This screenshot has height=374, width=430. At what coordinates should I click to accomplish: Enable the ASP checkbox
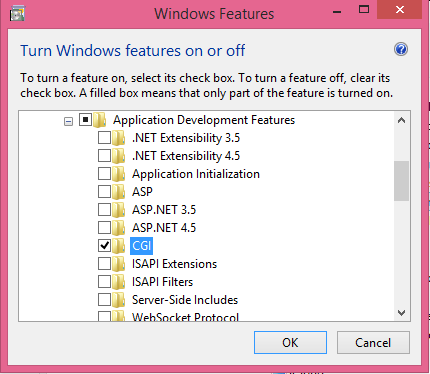[104, 191]
